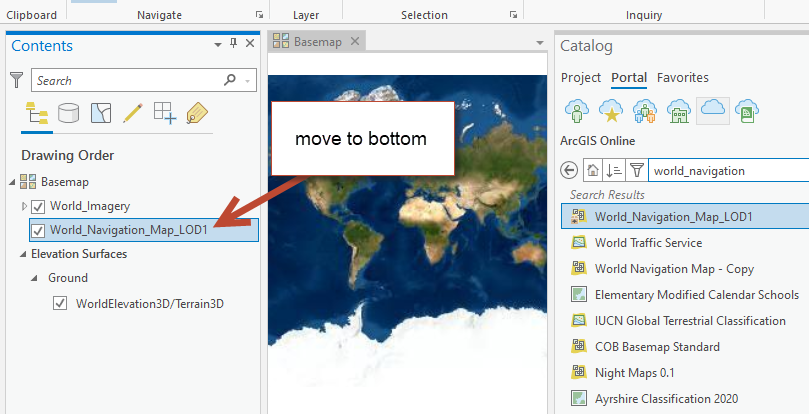This screenshot has width=809, height=414.
Task: Show My Content portal items
Action: pyautogui.click(x=575, y=110)
